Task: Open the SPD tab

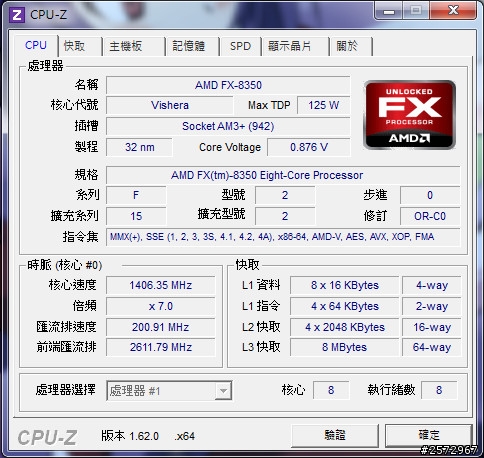Action: (240, 46)
